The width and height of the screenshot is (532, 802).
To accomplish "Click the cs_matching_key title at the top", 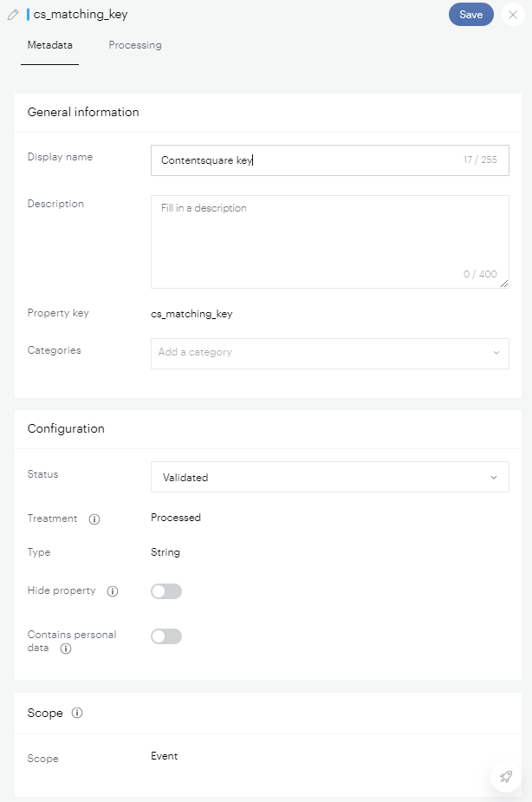I will point(81,15).
